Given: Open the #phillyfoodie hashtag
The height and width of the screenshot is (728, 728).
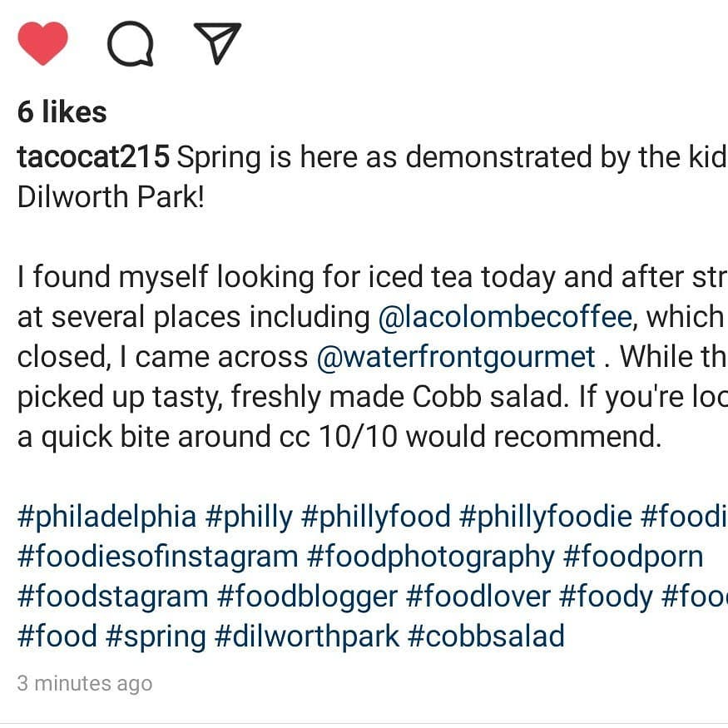Looking at the screenshot, I should click(x=545, y=518).
